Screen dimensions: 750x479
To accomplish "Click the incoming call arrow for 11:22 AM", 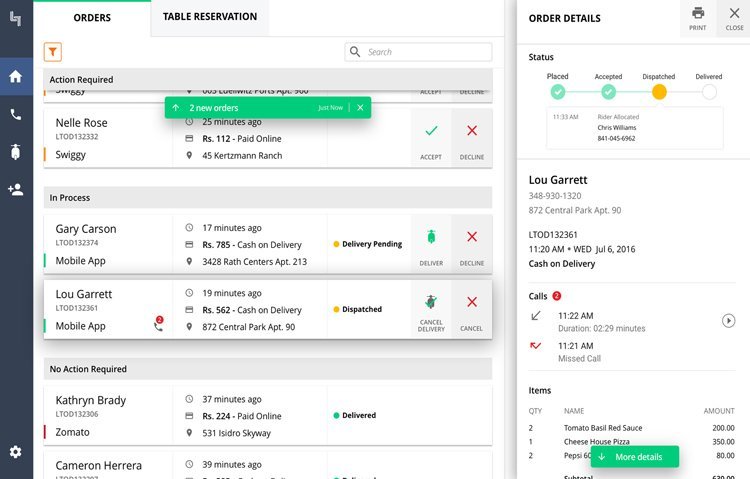I will click(536, 316).
